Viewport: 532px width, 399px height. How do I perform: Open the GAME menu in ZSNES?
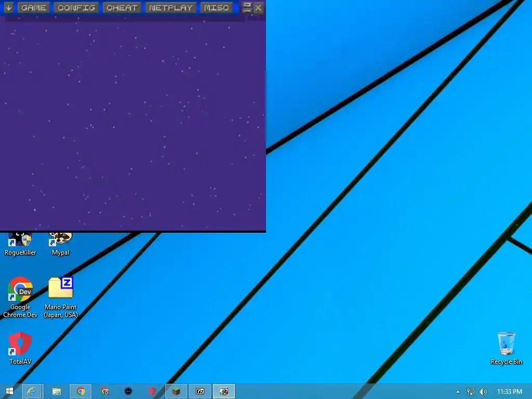[x=34, y=8]
